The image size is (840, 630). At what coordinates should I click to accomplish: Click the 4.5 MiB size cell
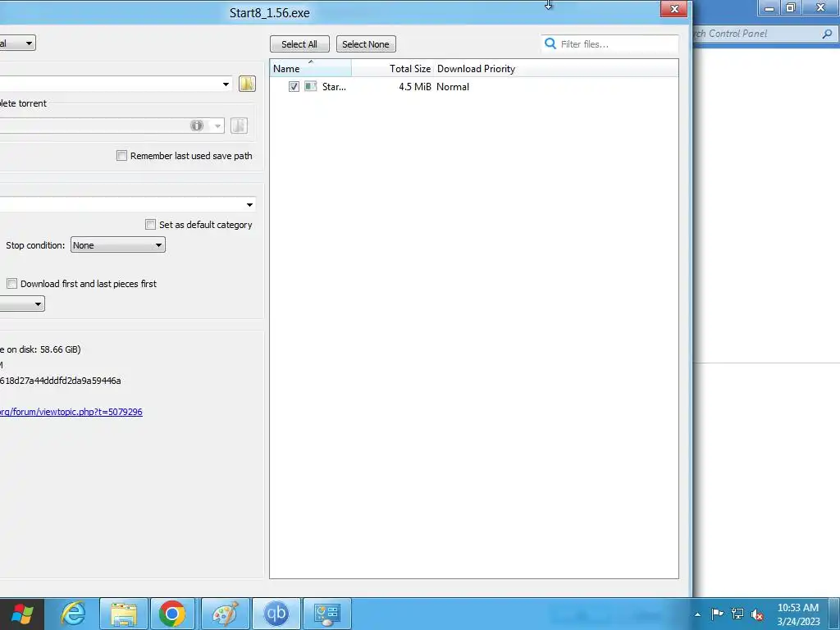pos(414,87)
